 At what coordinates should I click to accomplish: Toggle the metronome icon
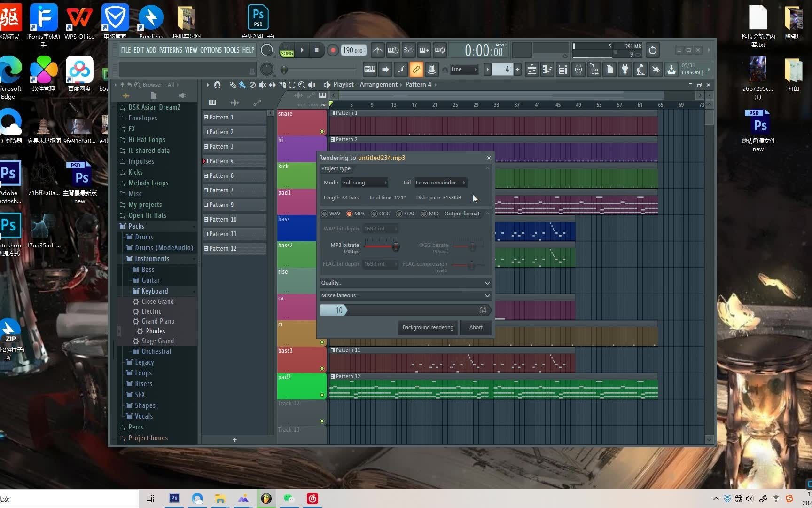(377, 50)
